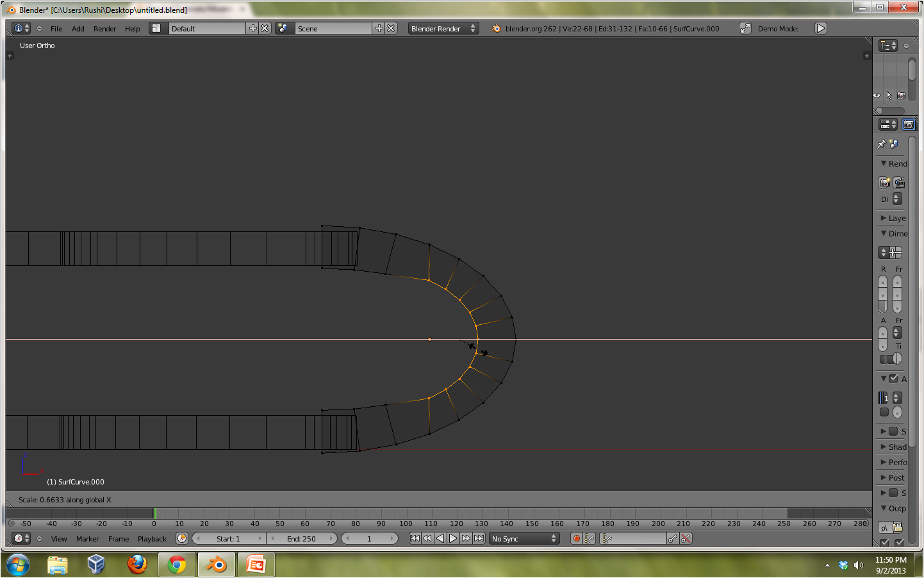The width and height of the screenshot is (924, 578).
Task: Open Chrome from Windows taskbar
Action: click(177, 565)
